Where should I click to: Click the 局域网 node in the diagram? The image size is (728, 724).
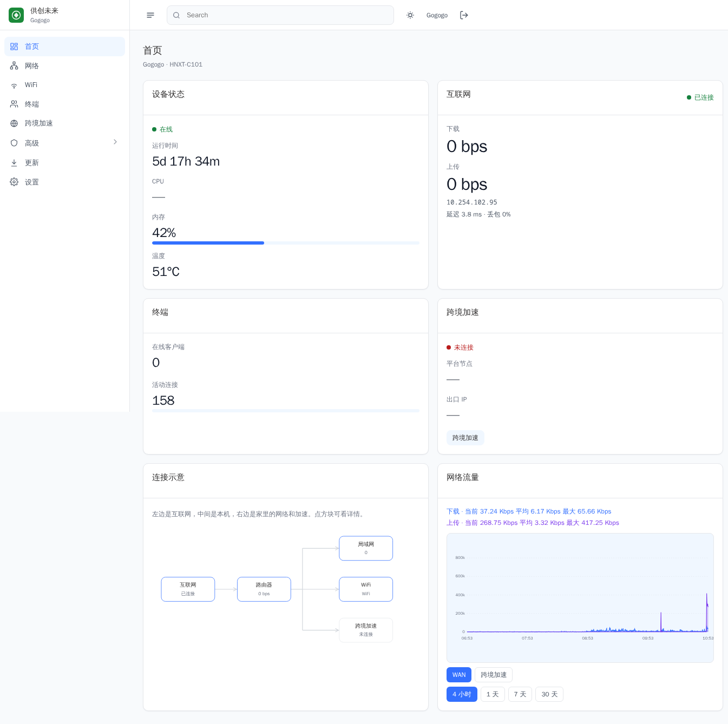tap(366, 548)
